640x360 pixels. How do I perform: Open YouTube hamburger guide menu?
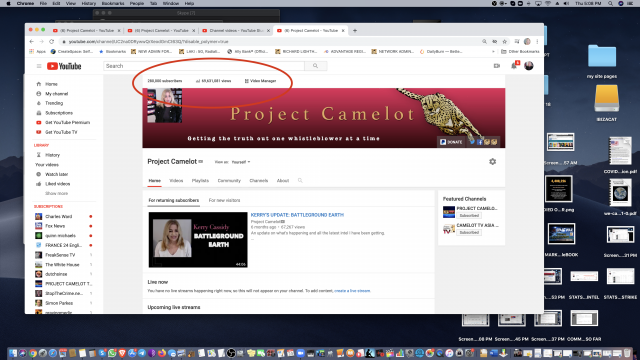click(x=39, y=66)
